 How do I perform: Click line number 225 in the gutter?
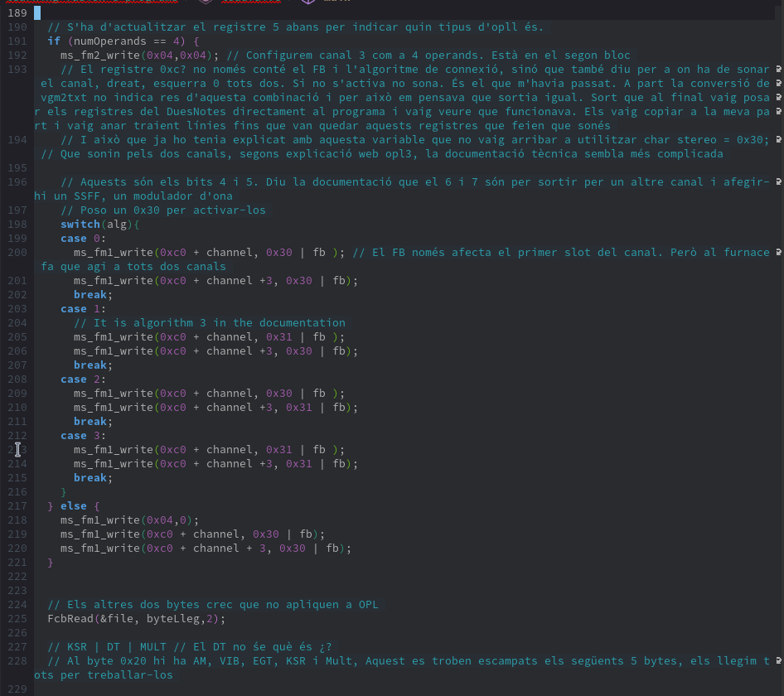click(17, 618)
